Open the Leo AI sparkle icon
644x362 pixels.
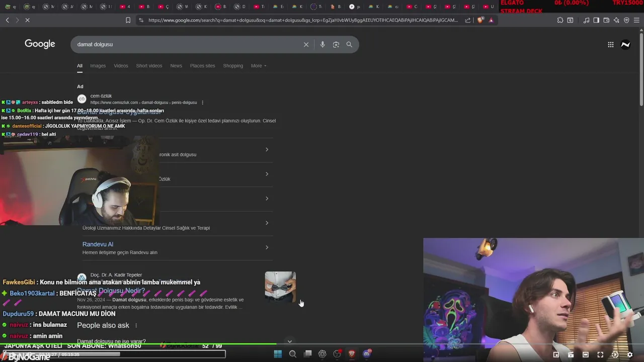point(616,20)
